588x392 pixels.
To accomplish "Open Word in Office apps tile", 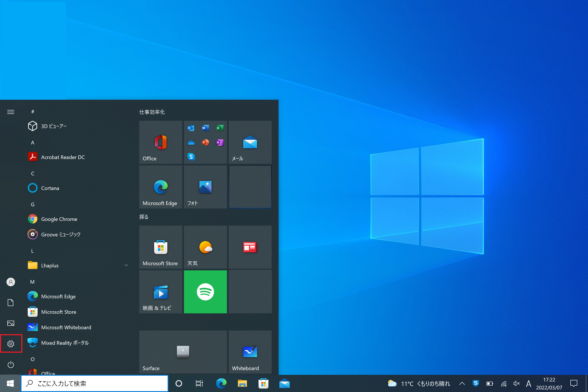I will pyautogui.click(x=205, y=128).
